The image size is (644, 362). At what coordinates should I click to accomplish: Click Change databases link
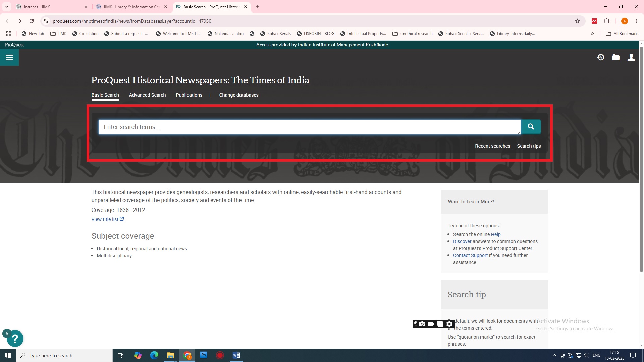point(238,95)
